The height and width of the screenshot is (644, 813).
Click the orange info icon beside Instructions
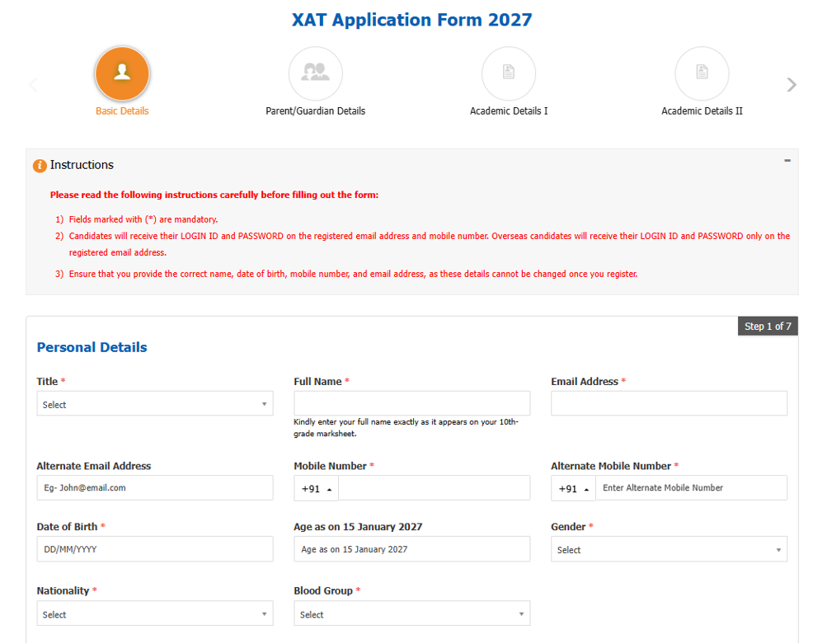click(x=40, y=166)
